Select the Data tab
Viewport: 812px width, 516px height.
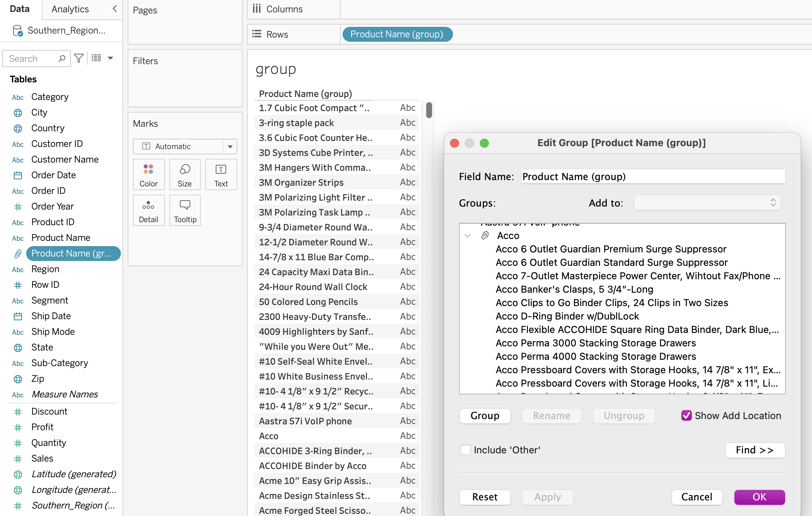tap(19, 9)
